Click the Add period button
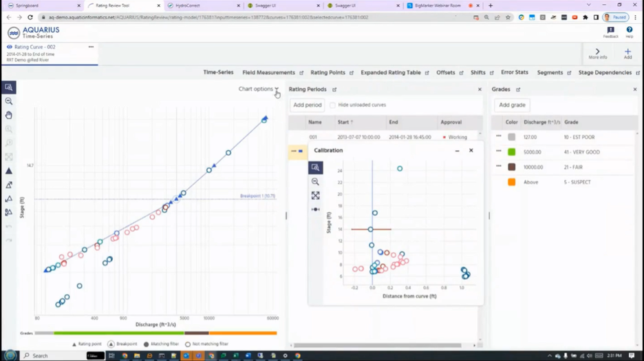 coord(308,105)
